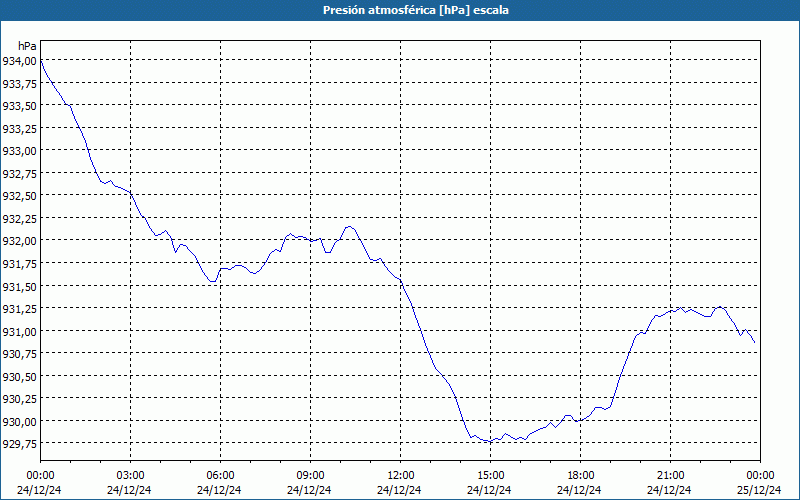Click the 09:00 time axis label
This screenshot has height=500, width=800.
coord(310,476)
